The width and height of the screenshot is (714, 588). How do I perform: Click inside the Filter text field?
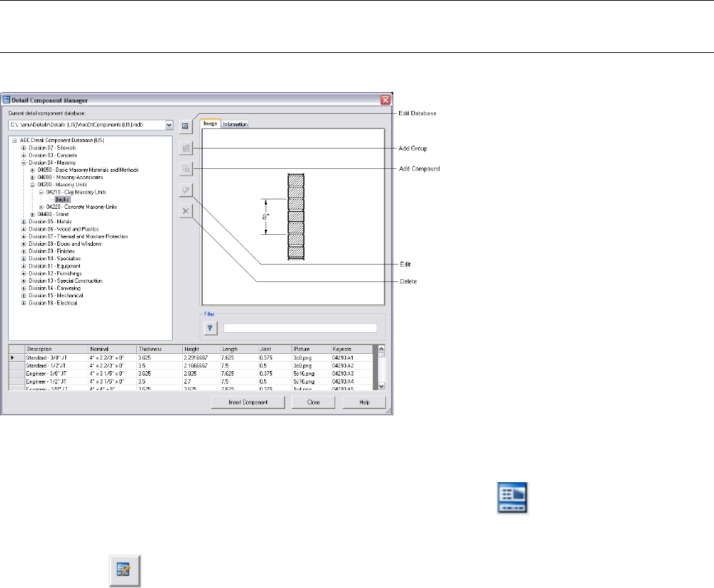[300, 328]
